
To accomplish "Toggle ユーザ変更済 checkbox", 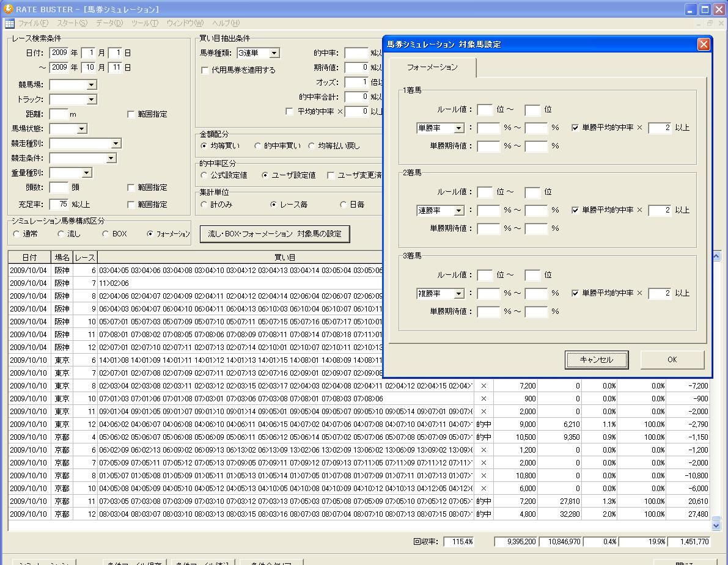I will tap(331, 175).
